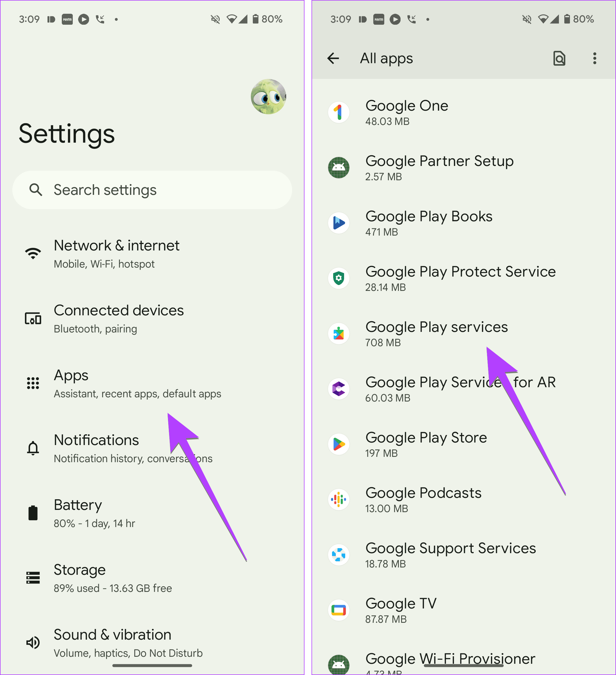Tap the Google Play Store icon
The height and width of the screenshot is (675, 616).
(x=339, y=444)
